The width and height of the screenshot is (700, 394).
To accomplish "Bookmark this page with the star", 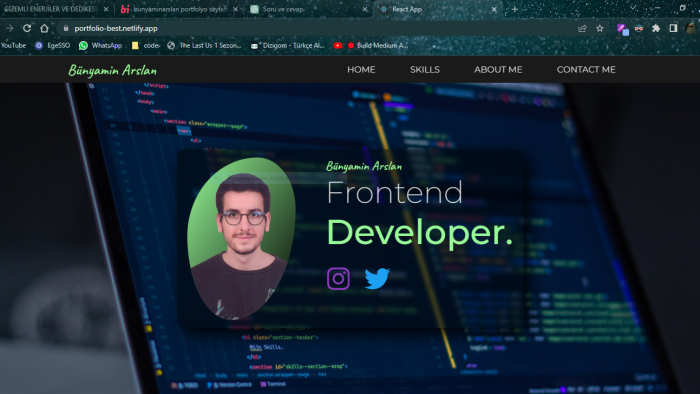I will pyautogui.click(x=600, y=28).
